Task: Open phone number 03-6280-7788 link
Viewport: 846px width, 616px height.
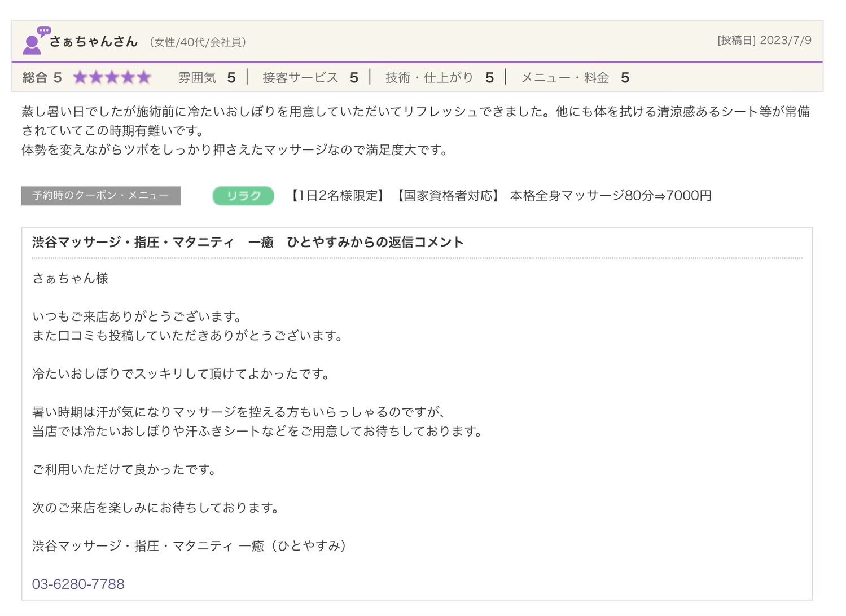Action: pos(78,584)
